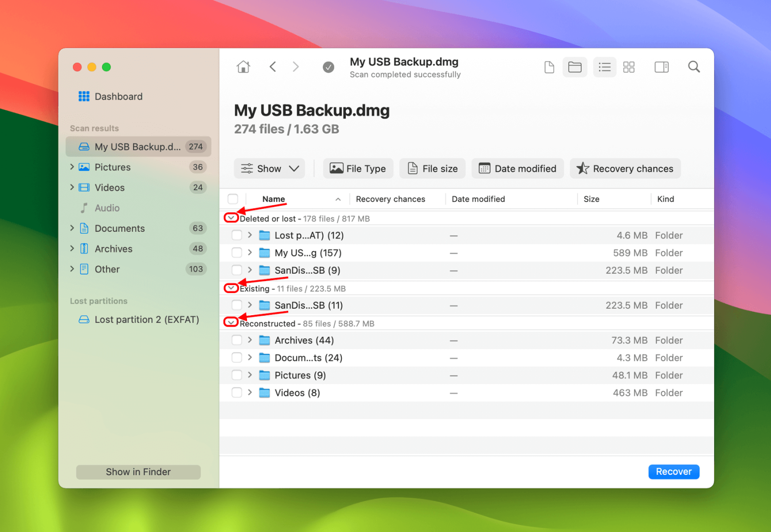Click the home icon in the toolbar
Viewport: 771px width, 532px height.
(243, 67)
